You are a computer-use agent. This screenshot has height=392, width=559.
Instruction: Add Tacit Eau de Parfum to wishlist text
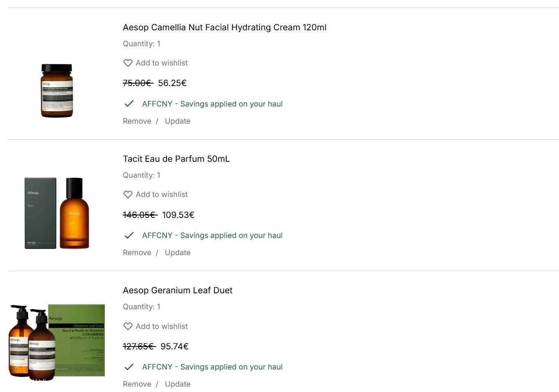coord(162,195)
